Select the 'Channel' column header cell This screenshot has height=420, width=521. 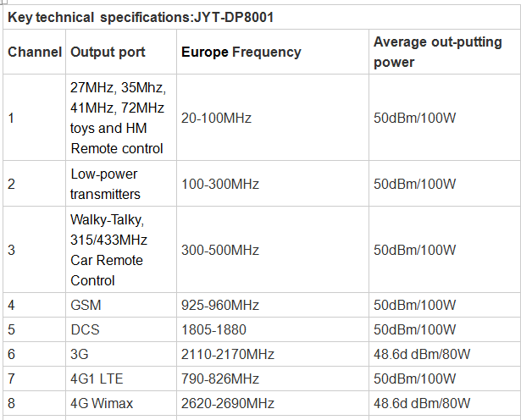(x=35, y=52)
